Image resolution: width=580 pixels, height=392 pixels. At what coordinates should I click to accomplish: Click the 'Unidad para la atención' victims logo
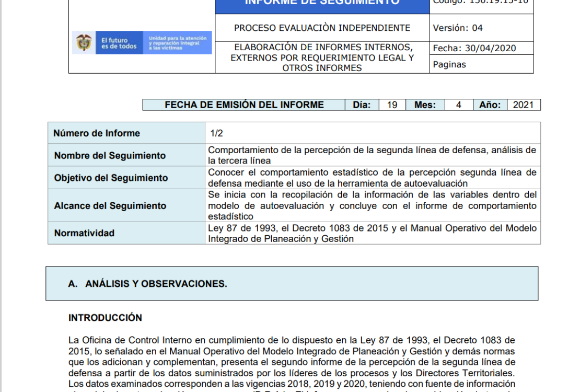tap(177, 42)
